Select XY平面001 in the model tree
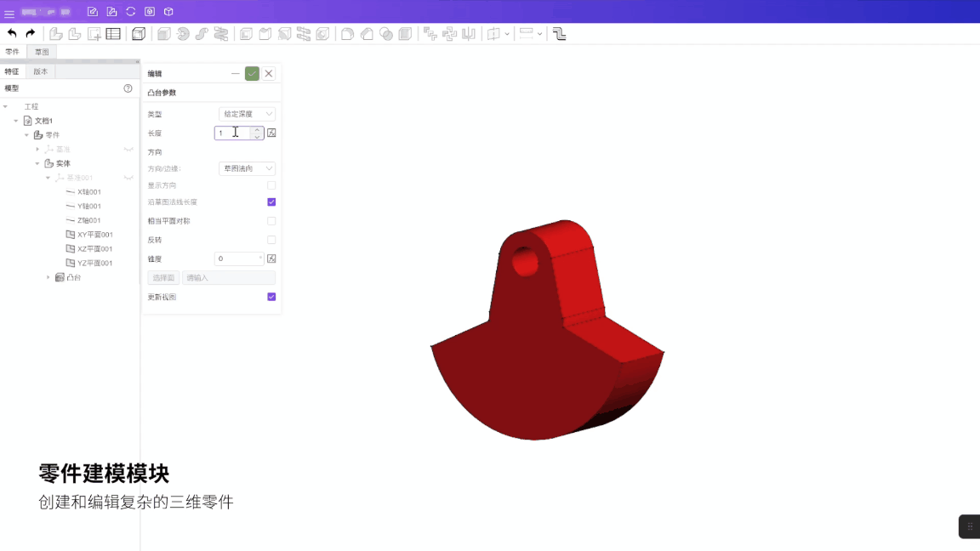This screenshot has height=551, width=980. 94,235
